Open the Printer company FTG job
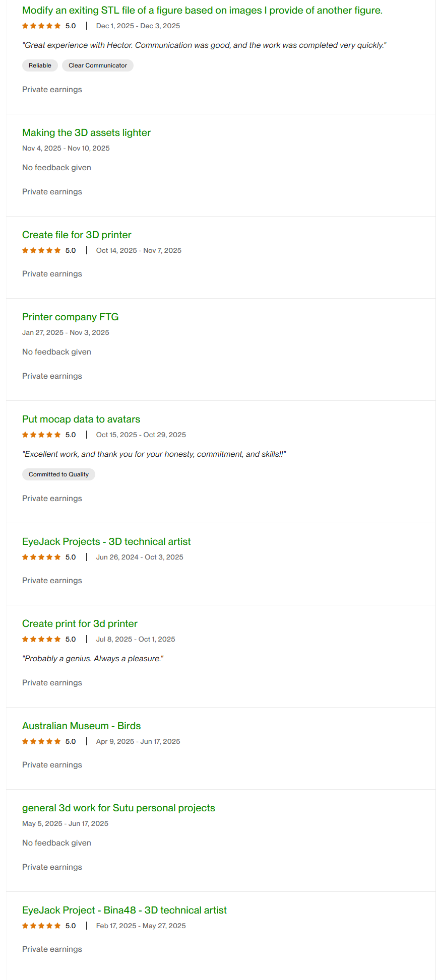The width and height of the screenshot is (437, 980). click(70, 317)
